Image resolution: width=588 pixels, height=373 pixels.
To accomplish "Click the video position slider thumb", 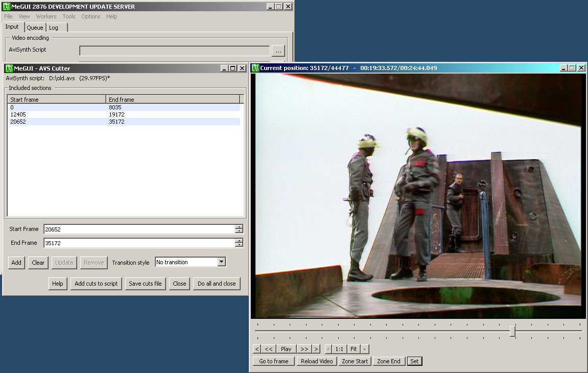I will [x=512, y=331].
